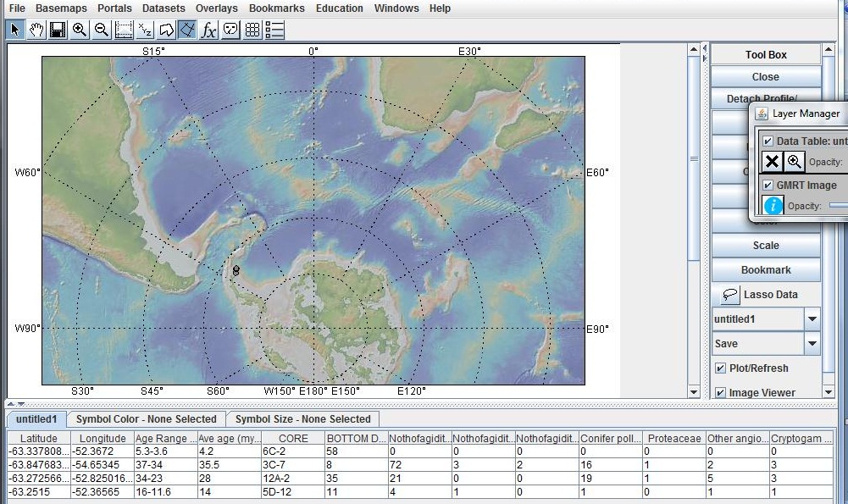Click the GMRT Image info icon

pyautogui.click(x=773, y=205)
